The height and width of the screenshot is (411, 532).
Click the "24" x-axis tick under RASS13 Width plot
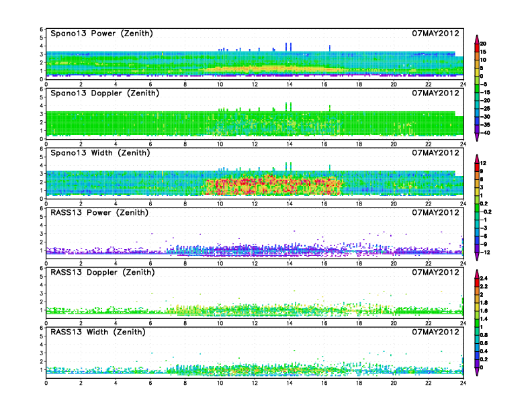[463, 383]
